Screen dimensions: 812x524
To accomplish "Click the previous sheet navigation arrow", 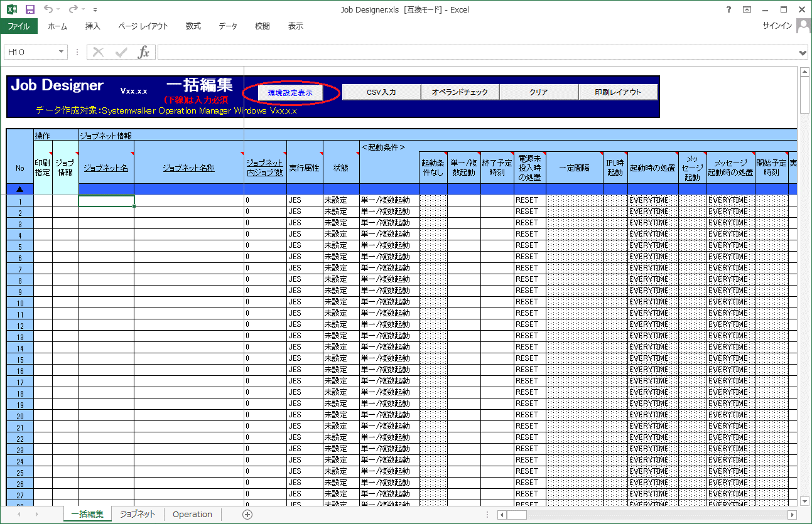I will (19, 515).
